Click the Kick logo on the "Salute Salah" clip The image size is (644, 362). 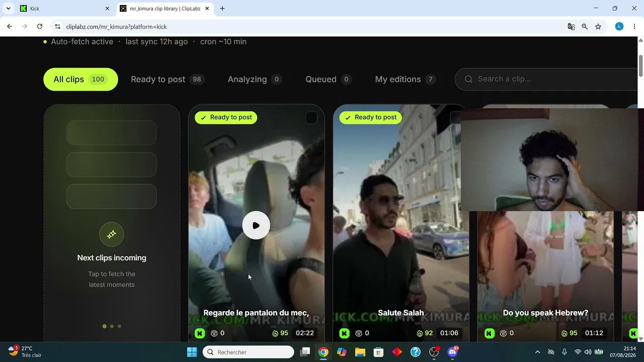pyautogui.click(x=344, y=333)
